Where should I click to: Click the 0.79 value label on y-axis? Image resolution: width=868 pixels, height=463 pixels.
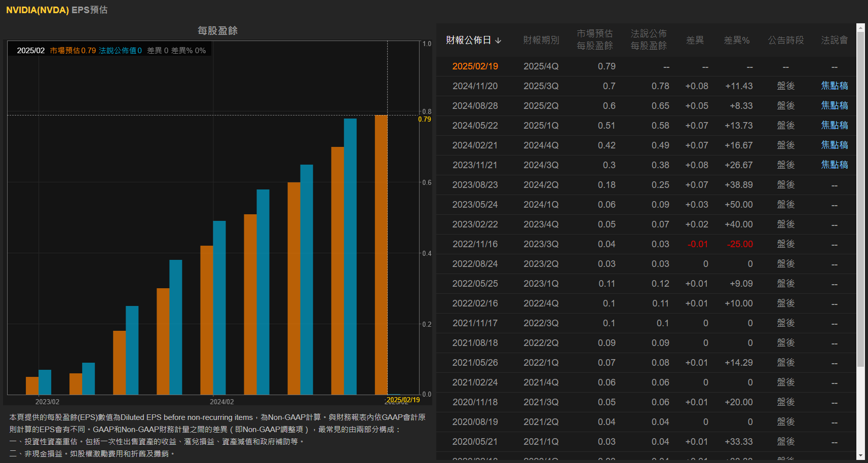click(x=425, y=119)
